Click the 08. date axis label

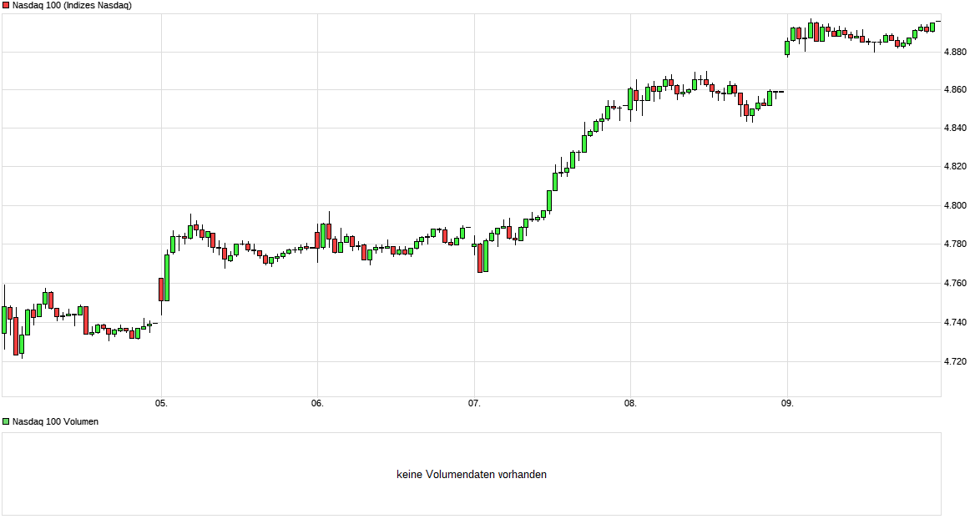[630, 404]
